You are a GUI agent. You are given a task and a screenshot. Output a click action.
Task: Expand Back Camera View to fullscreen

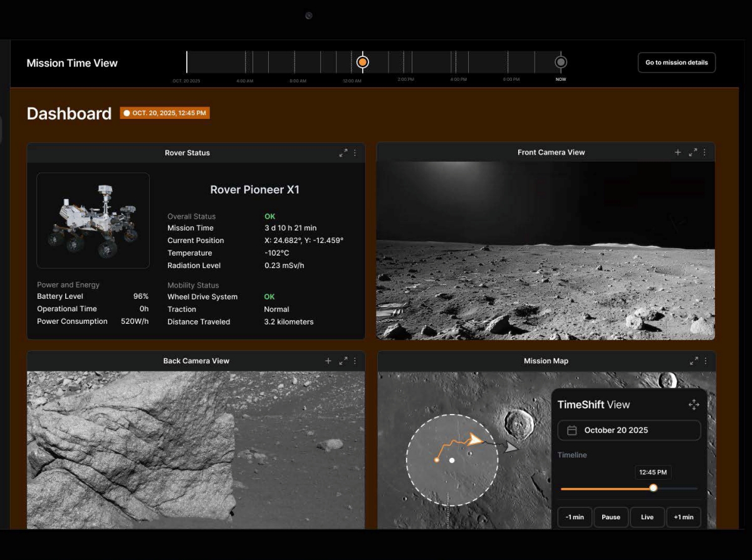point(343,361)
